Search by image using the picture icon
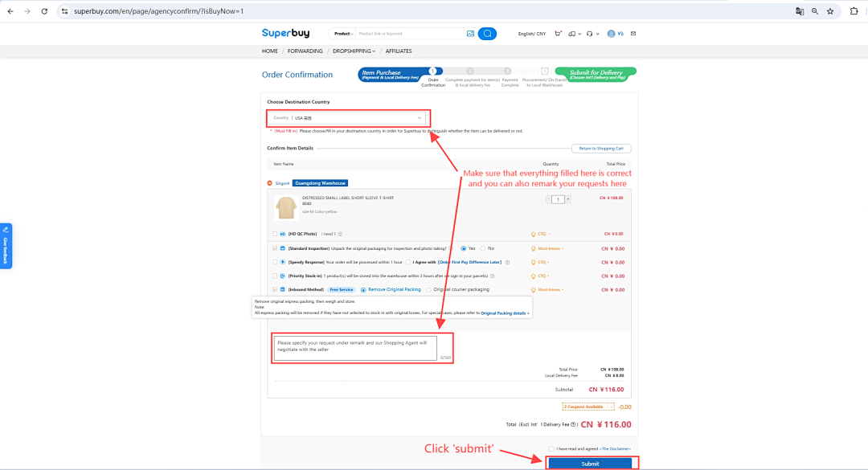 coord(470,34)
